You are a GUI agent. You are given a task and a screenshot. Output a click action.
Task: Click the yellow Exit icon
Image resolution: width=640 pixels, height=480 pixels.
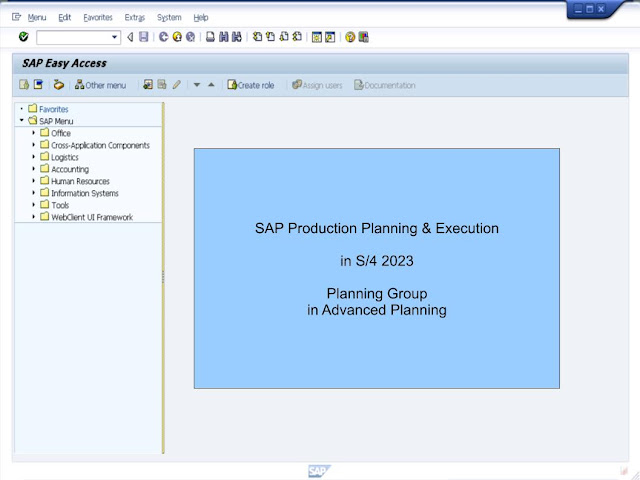point(177,37)
